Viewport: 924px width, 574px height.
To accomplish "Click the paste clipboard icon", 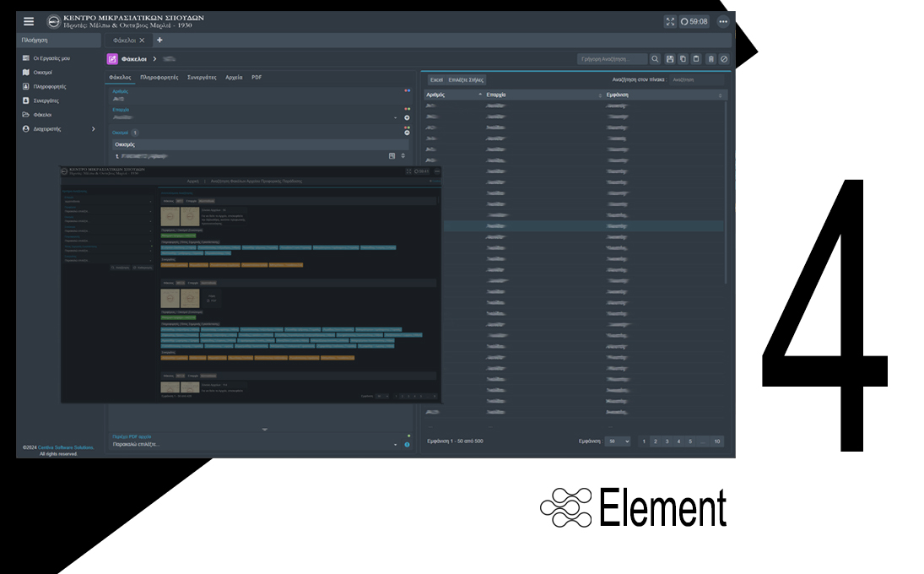I will 696,59.
